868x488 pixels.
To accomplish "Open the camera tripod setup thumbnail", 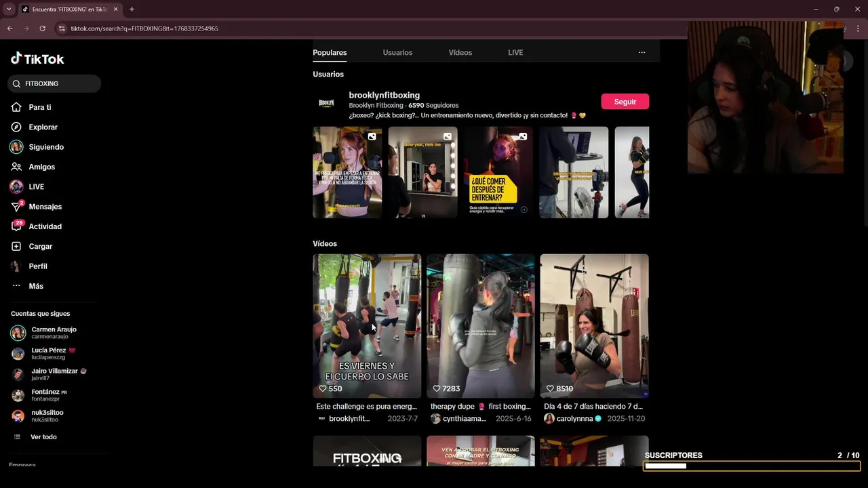I will [x=574, y=172].
